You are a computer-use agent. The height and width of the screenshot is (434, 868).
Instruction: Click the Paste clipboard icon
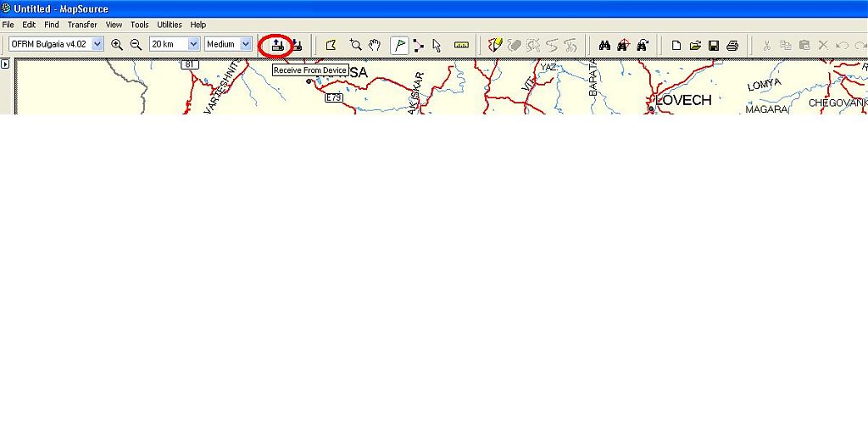(805, 46)
